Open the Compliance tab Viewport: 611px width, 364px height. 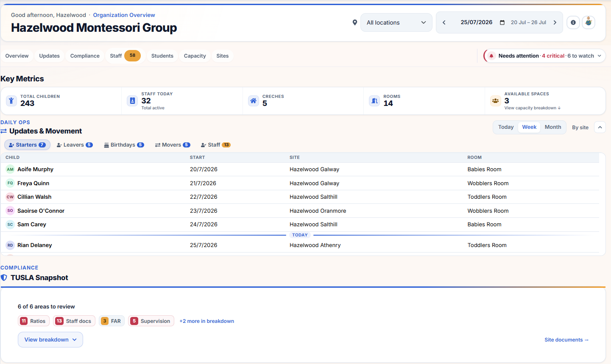(85, 56)
